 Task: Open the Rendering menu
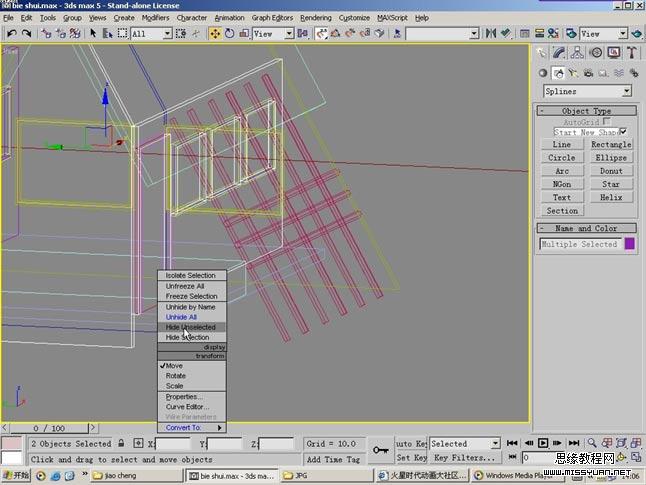point(316,18)
